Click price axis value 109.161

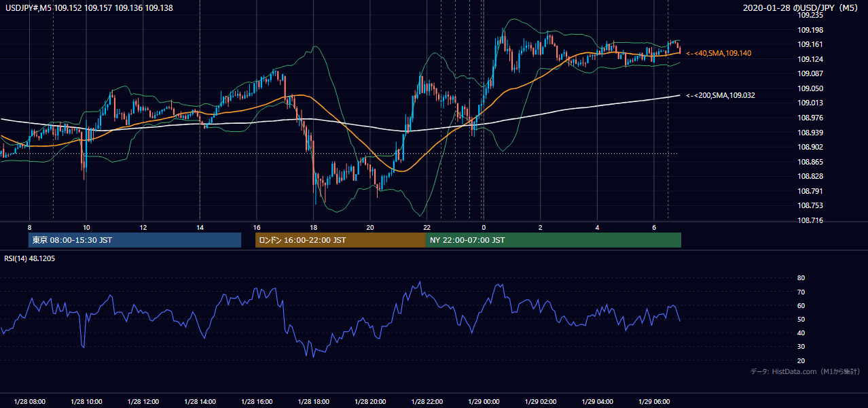(x=810, y=44)
